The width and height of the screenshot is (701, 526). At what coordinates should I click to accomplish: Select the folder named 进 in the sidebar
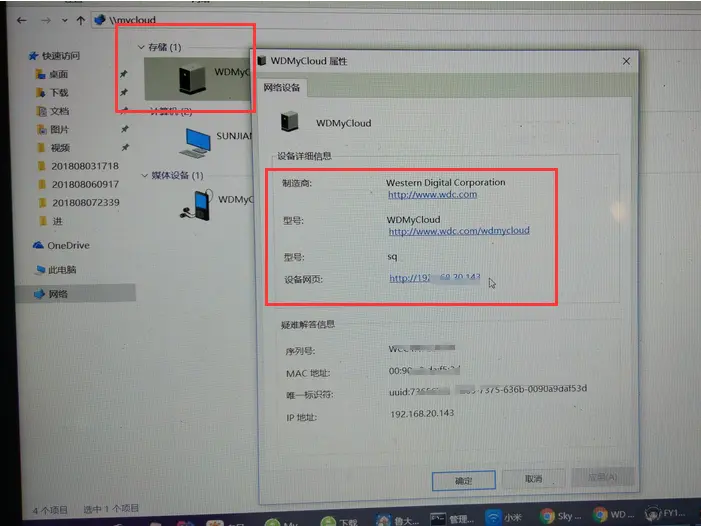(51, 221)
